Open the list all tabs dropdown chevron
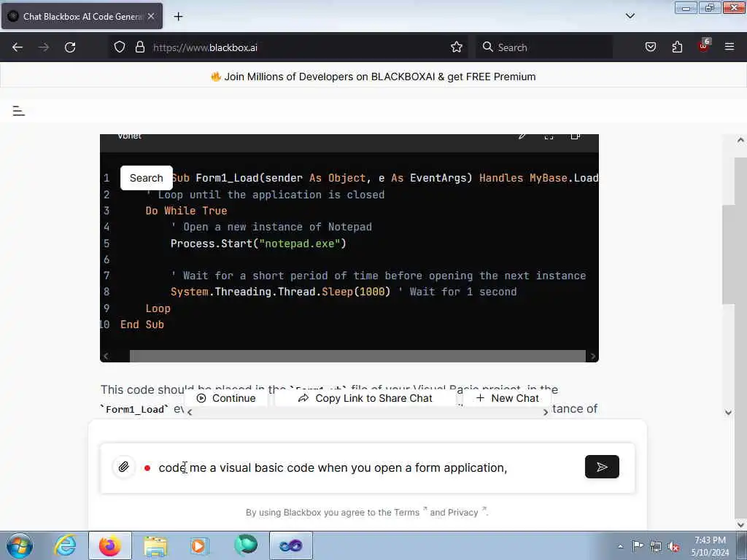 630,16
